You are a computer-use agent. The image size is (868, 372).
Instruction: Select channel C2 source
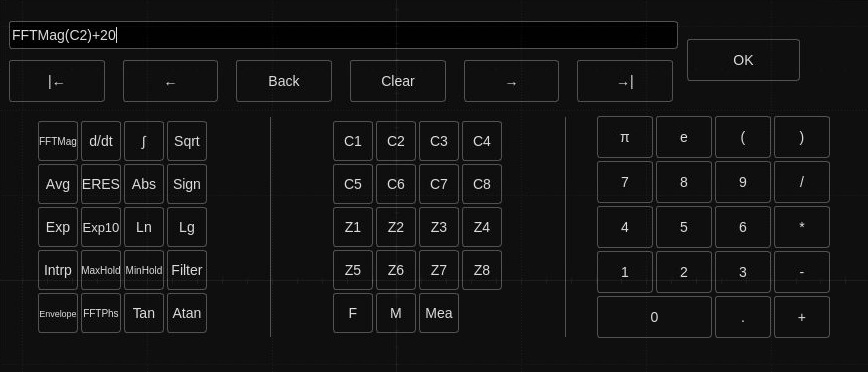click(396, 141)
